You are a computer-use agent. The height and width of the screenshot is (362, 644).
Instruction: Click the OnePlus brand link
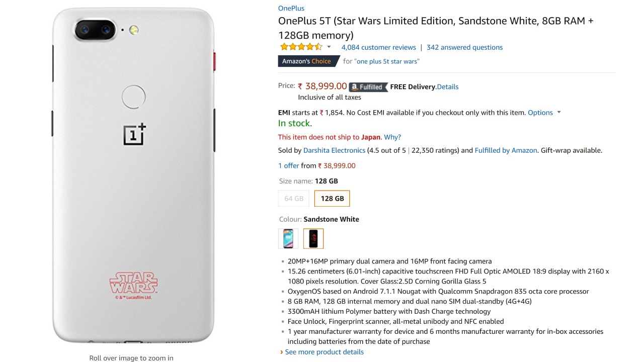291,8
